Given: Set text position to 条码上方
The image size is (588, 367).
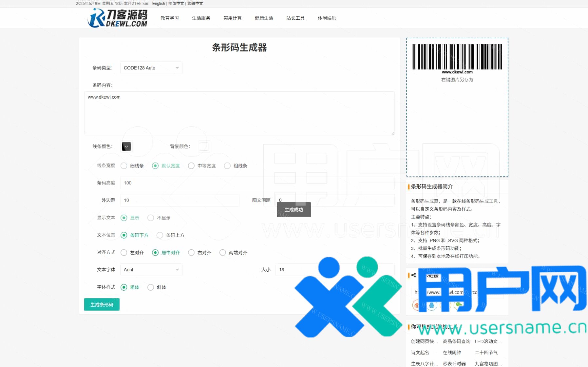Looking at the screenshot, I should 160,235.
